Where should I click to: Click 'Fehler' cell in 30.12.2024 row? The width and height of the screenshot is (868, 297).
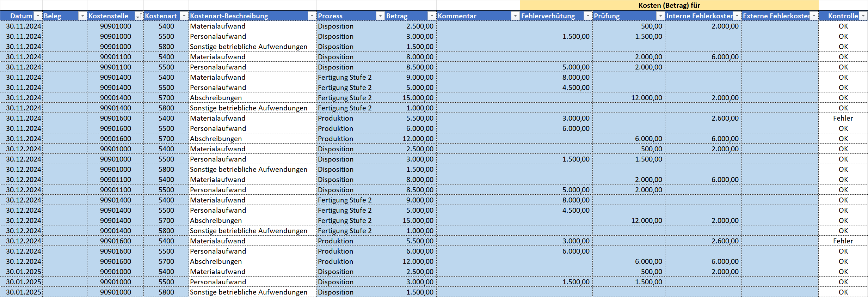843,241
